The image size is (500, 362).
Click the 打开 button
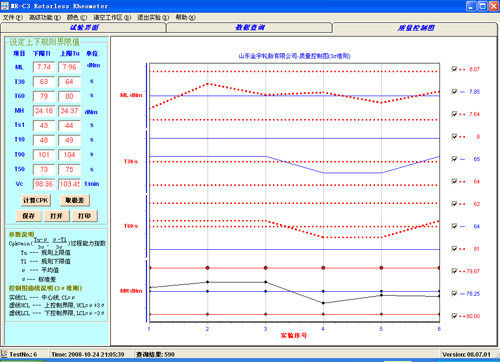[56, 216]
